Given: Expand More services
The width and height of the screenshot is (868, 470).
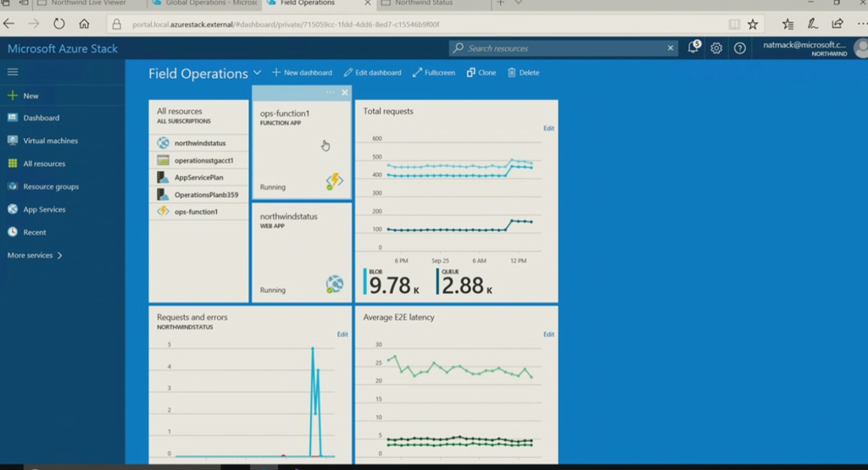Looking at the screenshot, I should click(x=35, y=256).
